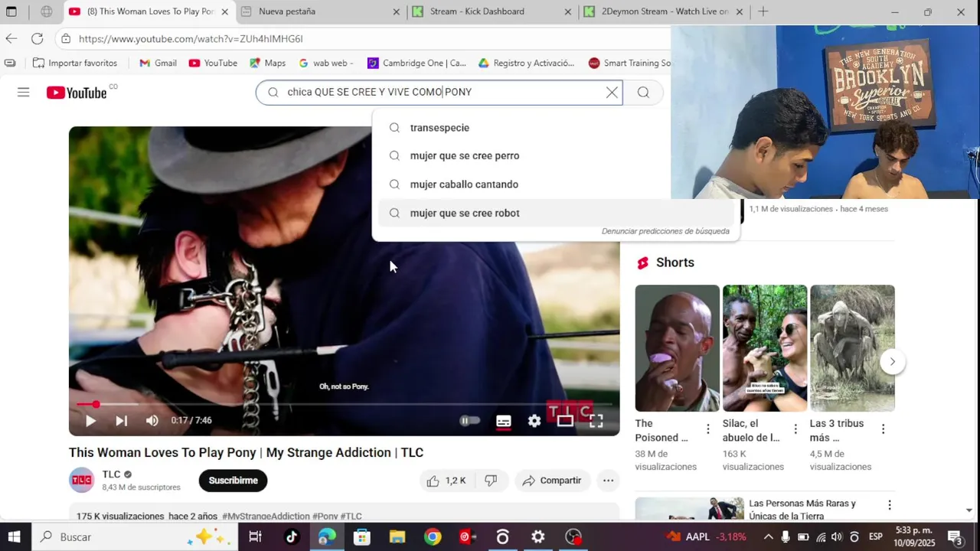Open more actions menu below video
Screen dimensions: 980x551
[608, 481]
